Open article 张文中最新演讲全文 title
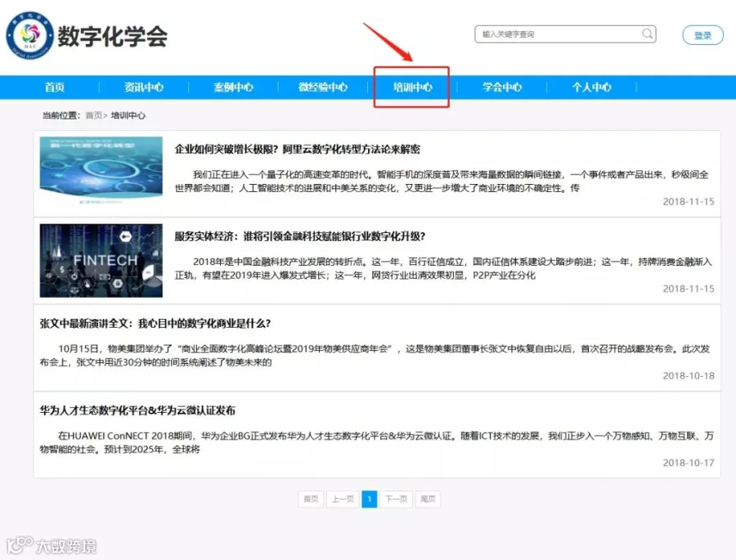 (155, 324)
